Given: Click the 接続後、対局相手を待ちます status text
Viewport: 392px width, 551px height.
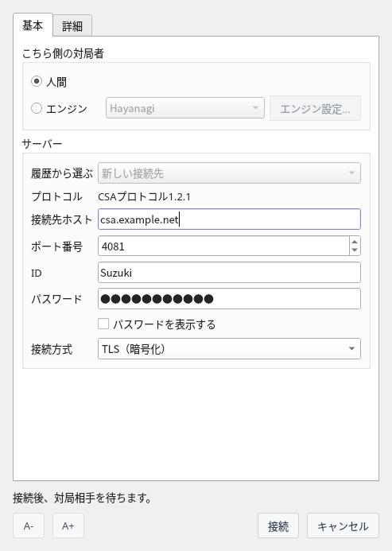Looking at the screenshot, I should pos(82,498).
